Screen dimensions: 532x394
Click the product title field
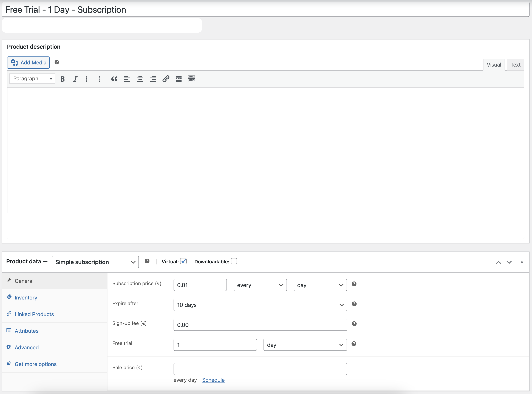(265, 10)
